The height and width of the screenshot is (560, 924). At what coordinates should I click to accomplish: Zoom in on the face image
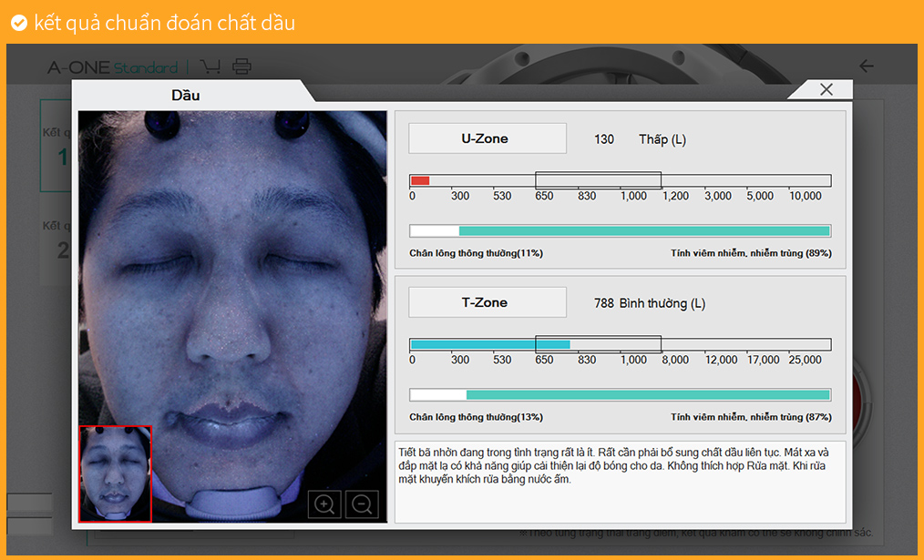(325, 504)
